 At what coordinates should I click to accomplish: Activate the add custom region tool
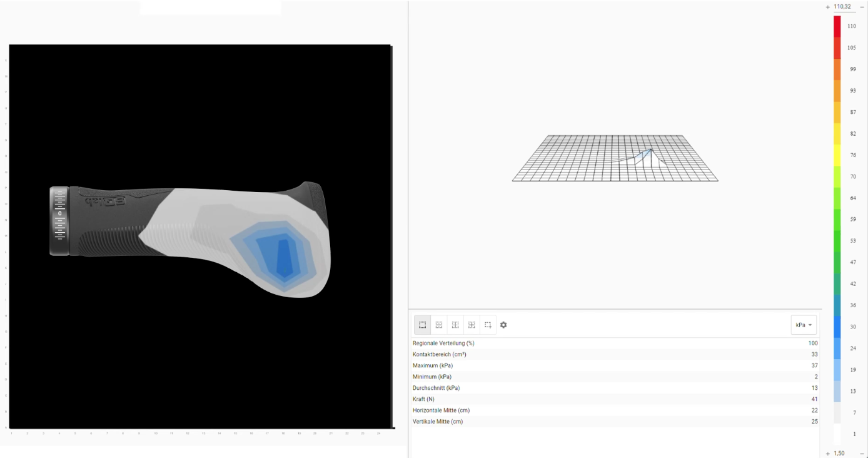pyautogui.click(x=488, y=325)
